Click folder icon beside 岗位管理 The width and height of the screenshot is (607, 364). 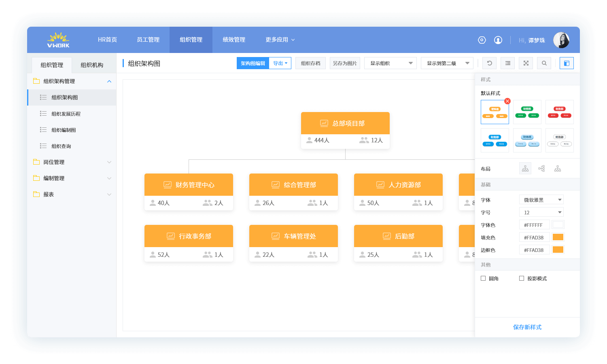pos(36,162)
